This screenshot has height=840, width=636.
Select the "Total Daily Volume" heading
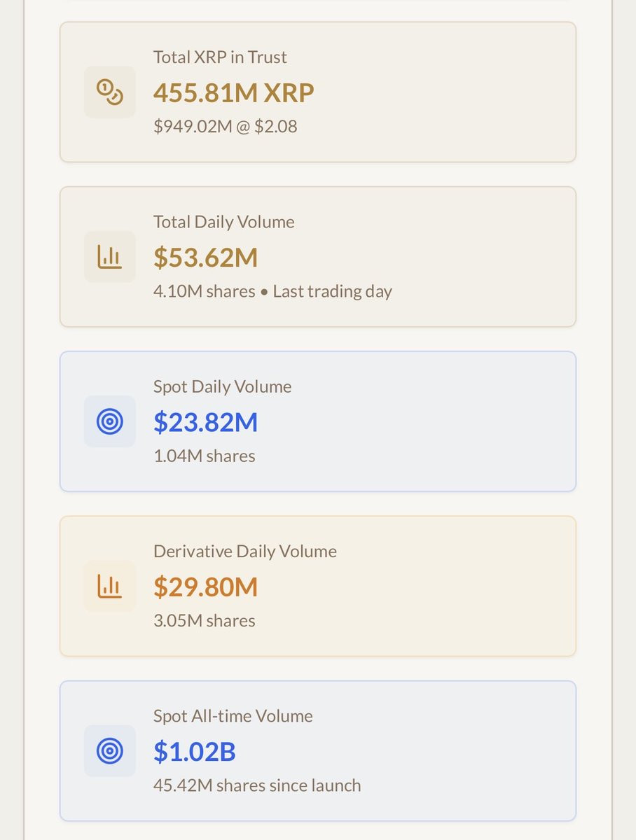pos(223,222)
